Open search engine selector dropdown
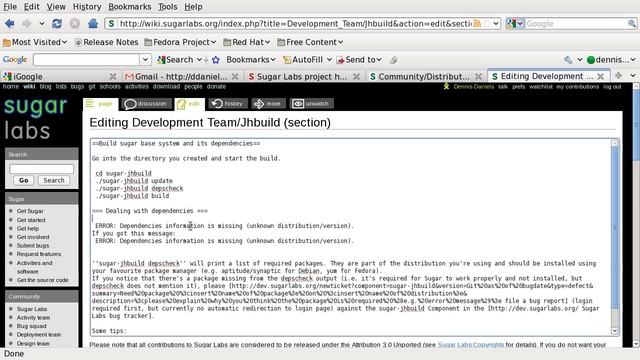The height and width of the screenshot is (360, 640). tap(515, 24)
